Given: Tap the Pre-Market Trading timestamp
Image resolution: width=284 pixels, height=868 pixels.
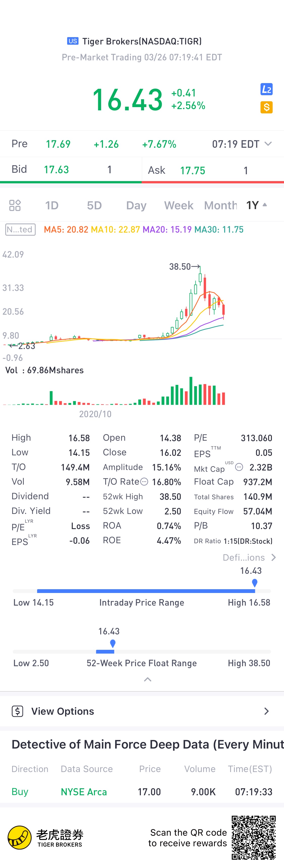Looking at the screenshot, I should (x=142, y=57).
